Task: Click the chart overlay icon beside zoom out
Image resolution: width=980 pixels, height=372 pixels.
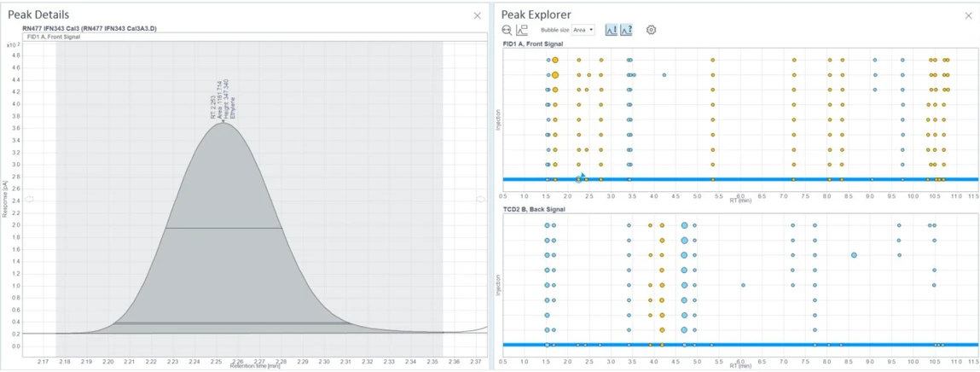Action: (x=522, y=30)
